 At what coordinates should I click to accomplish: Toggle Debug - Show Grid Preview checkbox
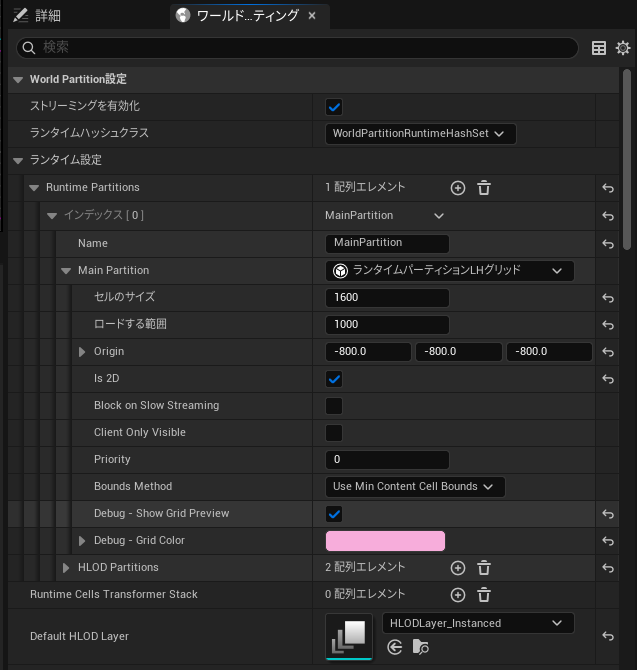(334, 514)
